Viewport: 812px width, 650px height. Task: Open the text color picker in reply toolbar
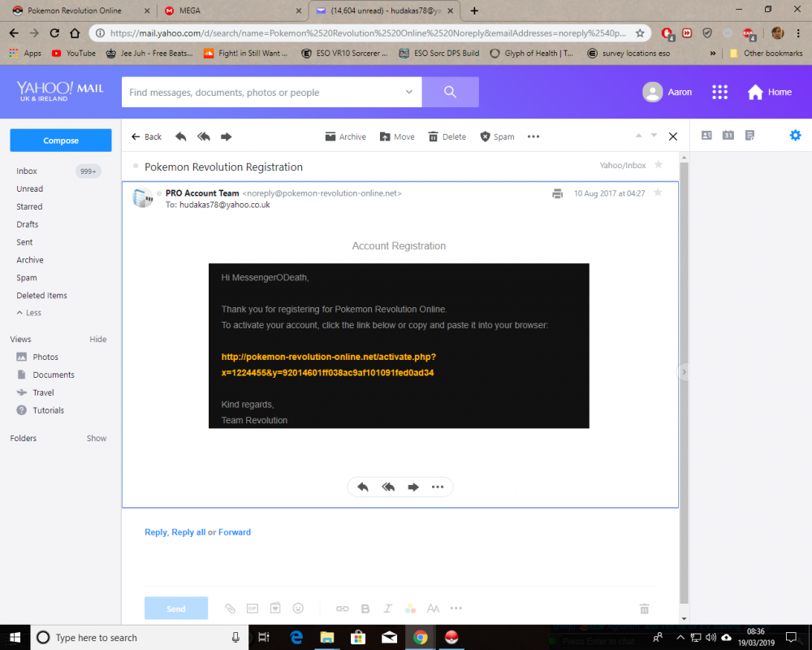click(x=410, y=608)
